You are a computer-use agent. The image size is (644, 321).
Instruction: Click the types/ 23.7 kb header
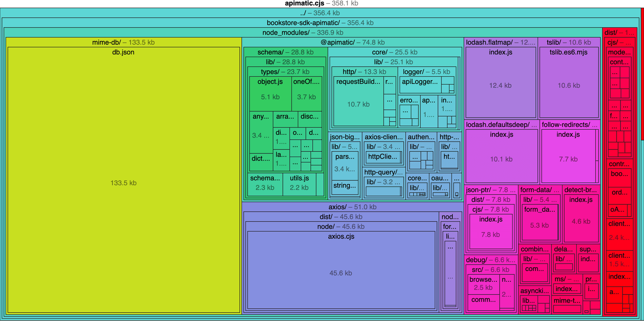click(x=285, y=72)
